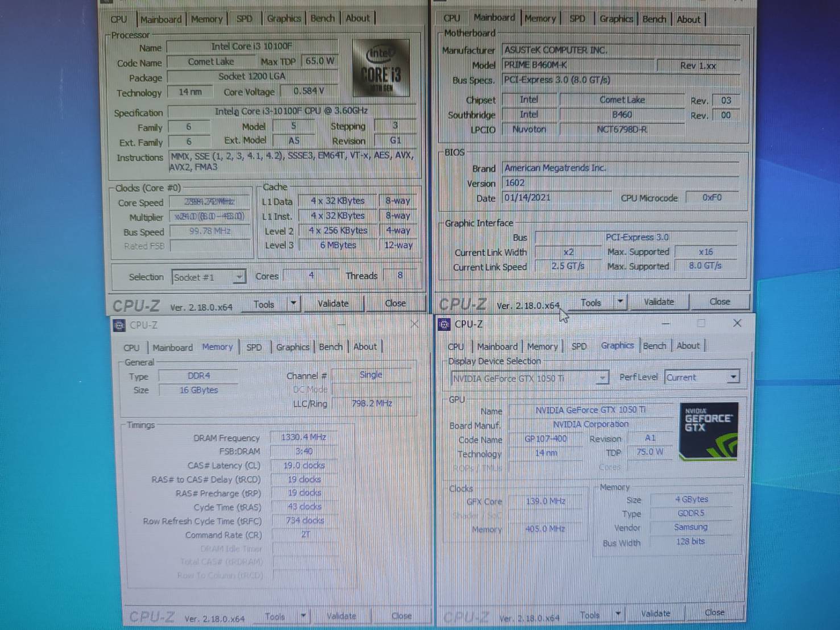Open Tools dropdown arrow in the CPU window
The height and width of the screenshot is (630, 840).
(x=293, y=304)
